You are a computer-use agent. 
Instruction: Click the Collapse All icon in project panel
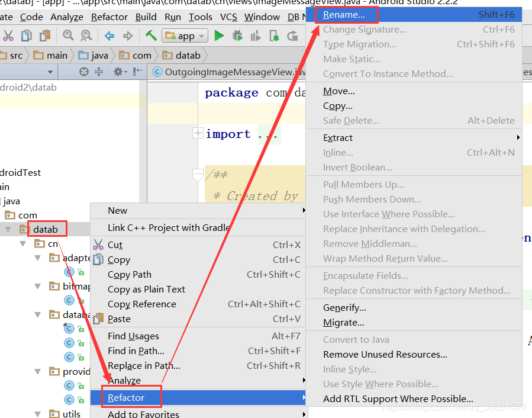point(99,72)
